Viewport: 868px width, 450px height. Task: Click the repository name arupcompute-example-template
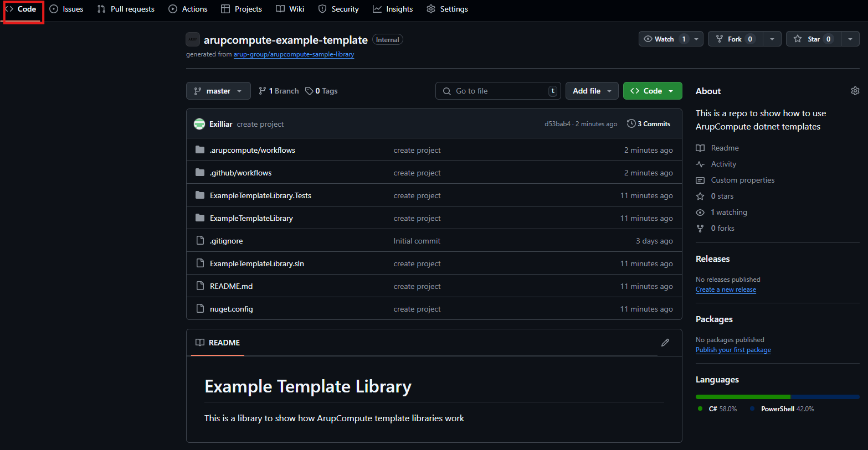(x=286, y=40)
